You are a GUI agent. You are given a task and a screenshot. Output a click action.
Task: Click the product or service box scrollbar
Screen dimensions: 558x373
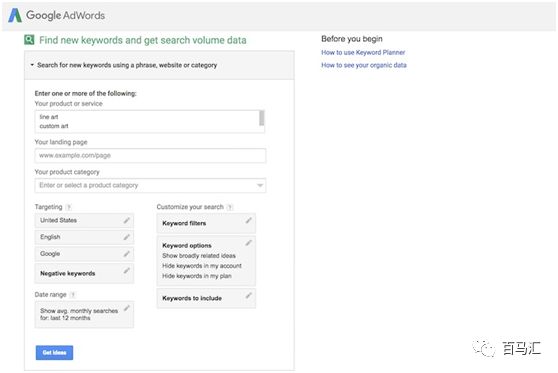tap(262, 118)
